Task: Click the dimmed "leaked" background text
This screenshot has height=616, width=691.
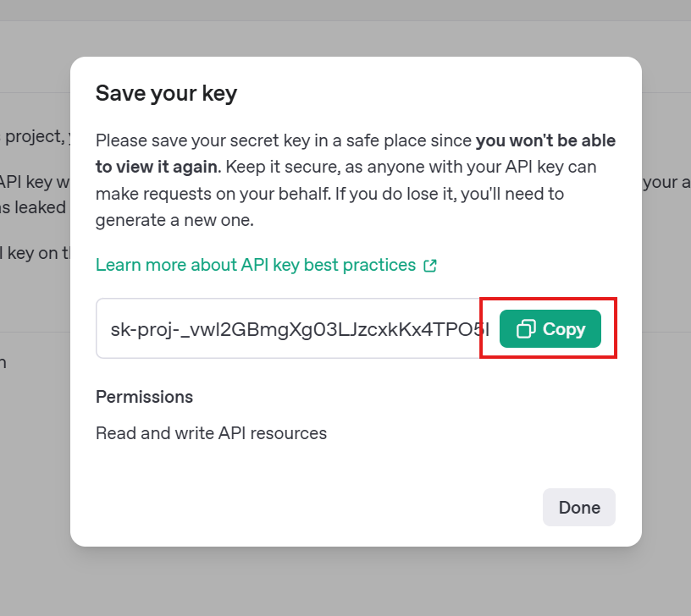Action: pos(40,207)
